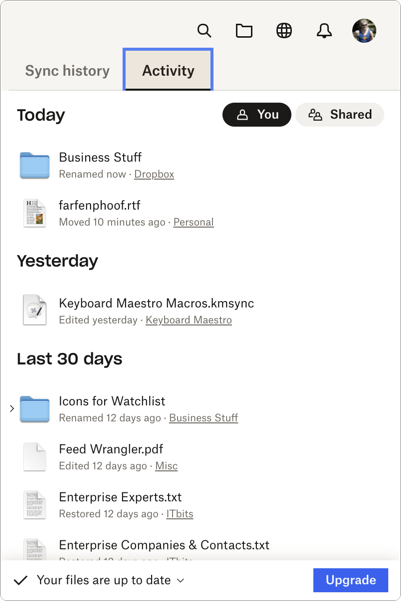
Task: Expand the Icons for Watchlist folder chevron
Action: (x=12, y=409)
